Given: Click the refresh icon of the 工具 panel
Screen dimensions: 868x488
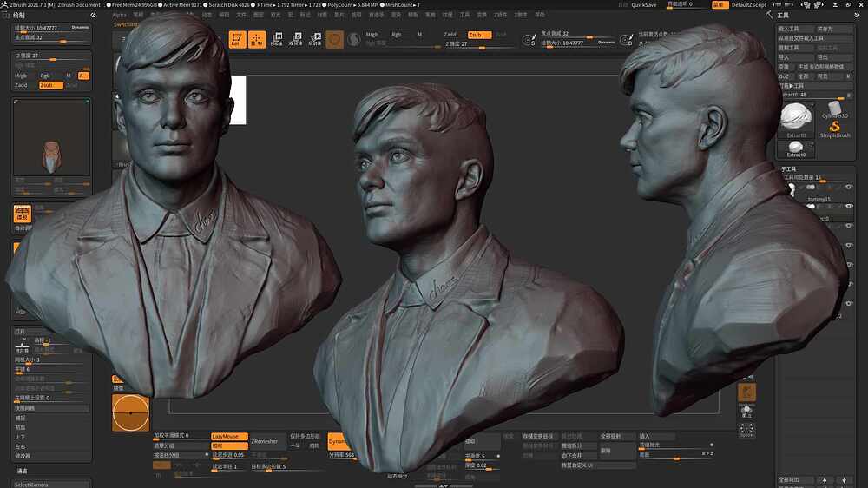Looking at the screenshot, I should click(857, 16).
